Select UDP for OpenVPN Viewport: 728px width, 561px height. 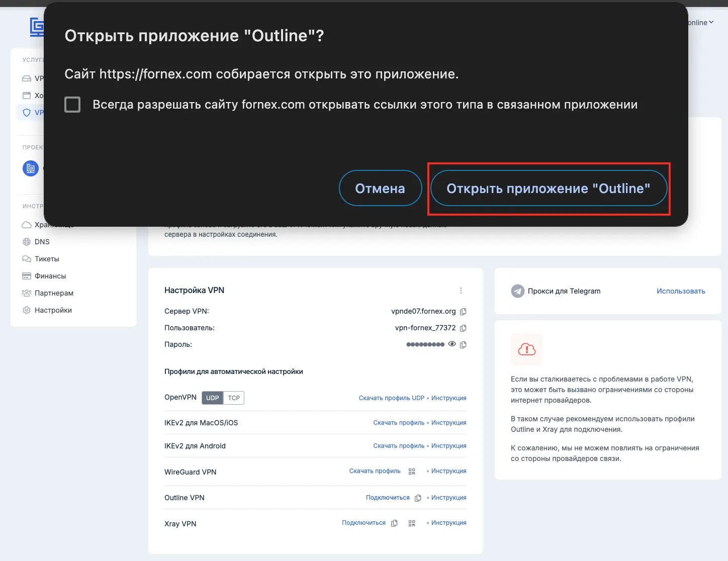[x=212, y=398]
